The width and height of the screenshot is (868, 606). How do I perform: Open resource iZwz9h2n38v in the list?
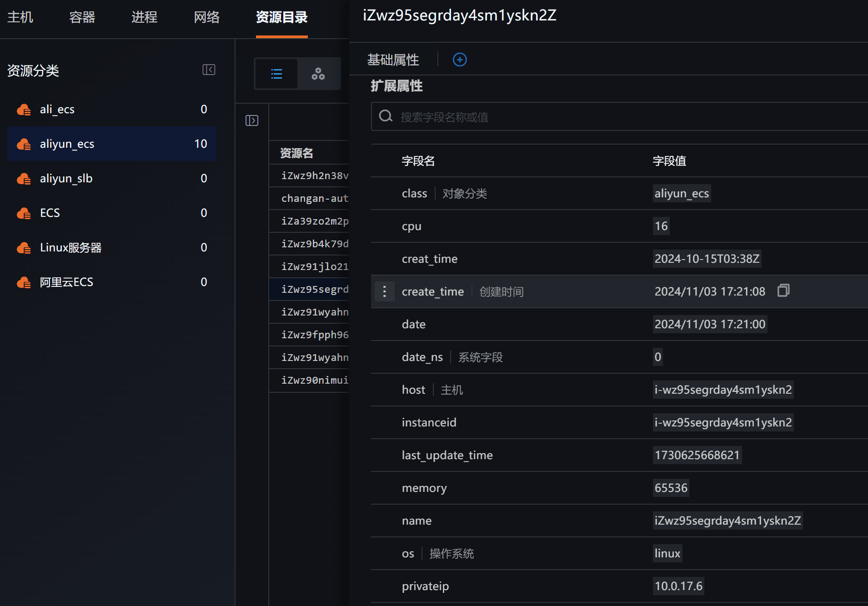click(315, 175)
